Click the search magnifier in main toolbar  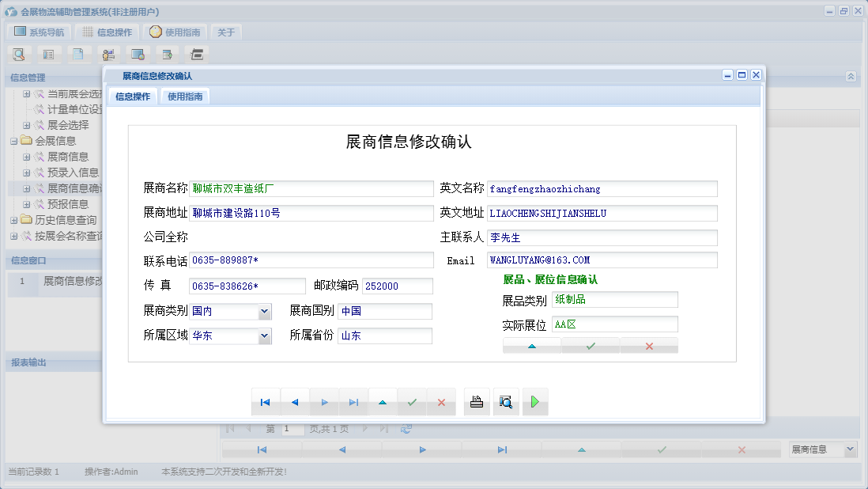click(19, 55)
